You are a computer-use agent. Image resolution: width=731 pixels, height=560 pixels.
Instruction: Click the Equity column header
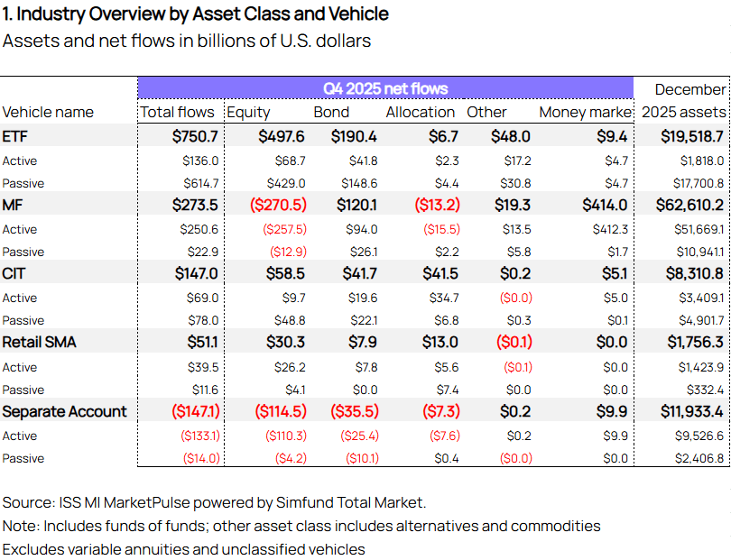[248, 113]
